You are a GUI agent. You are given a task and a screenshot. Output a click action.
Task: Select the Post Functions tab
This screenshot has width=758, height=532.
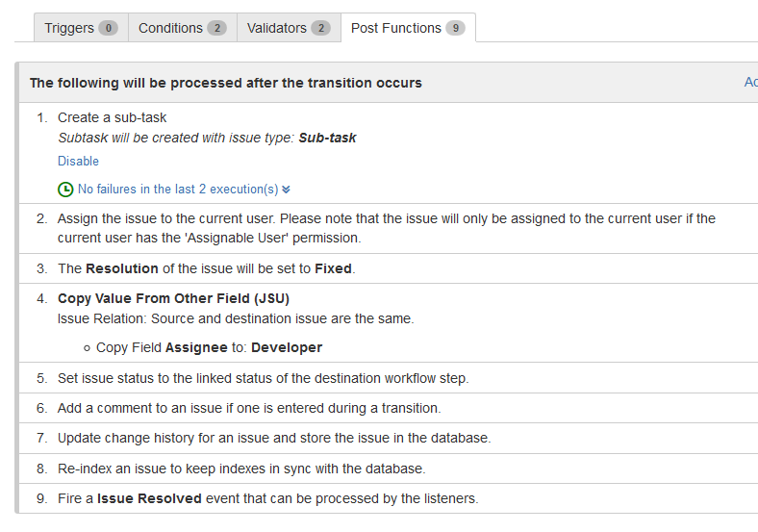pos(408,28)
